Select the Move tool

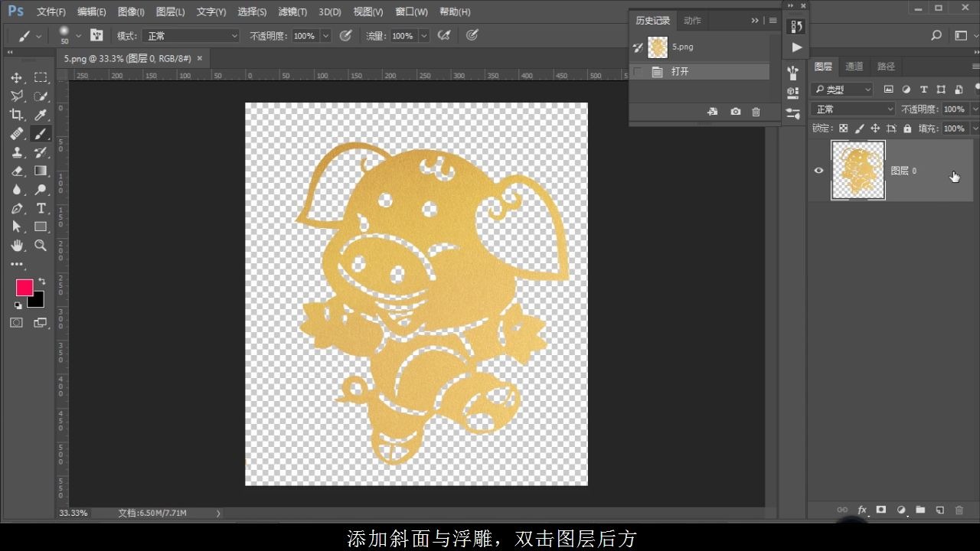pyautogui.click(x=16, y=77)
